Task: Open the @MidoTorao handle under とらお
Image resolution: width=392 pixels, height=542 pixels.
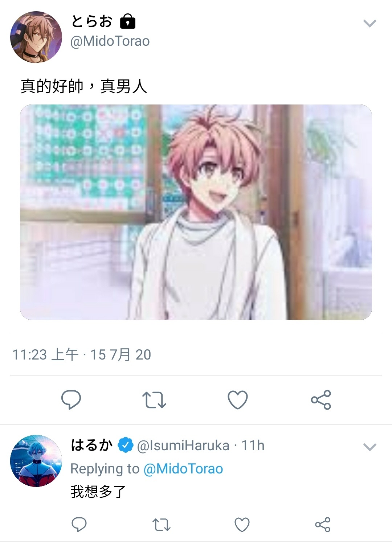Action: pyautogui.click(x=110, y=41)
